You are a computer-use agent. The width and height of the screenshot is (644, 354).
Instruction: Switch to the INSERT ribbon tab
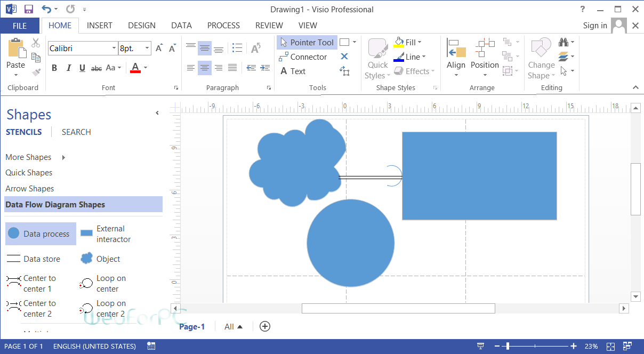(99, 25)
